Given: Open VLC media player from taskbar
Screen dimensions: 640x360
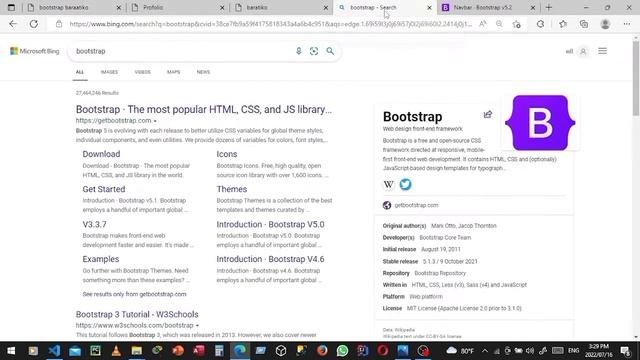Looking at the screenshot, I should 116,351.
